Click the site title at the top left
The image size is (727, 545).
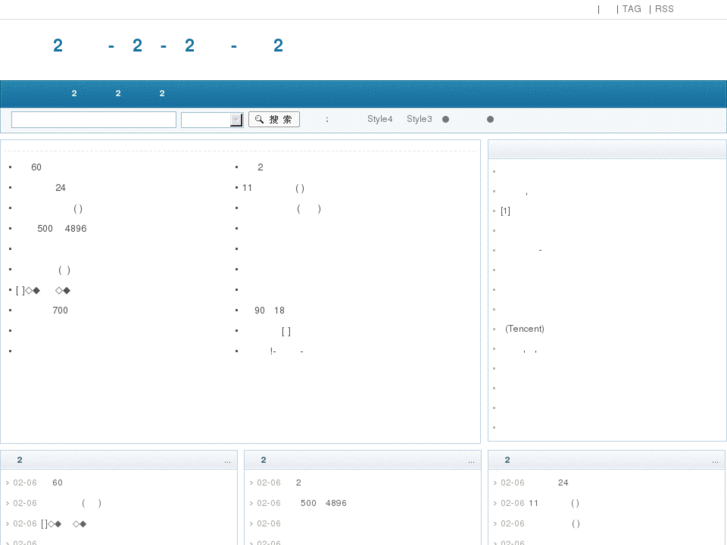[x=168, y=46]
